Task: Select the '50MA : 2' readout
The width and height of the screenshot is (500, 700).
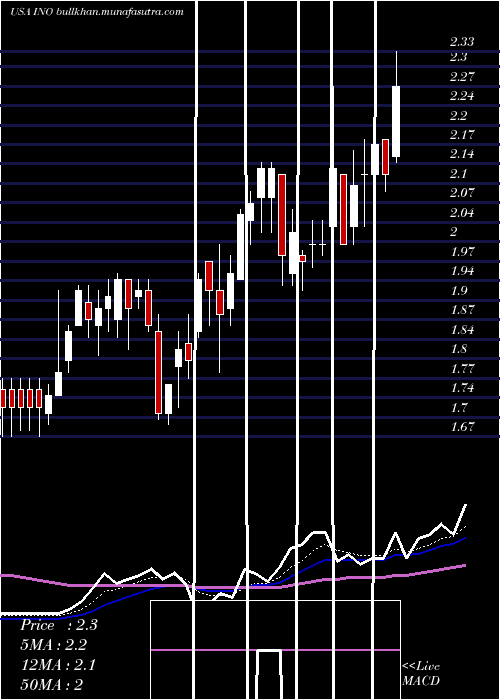Action: click(52, 684)
